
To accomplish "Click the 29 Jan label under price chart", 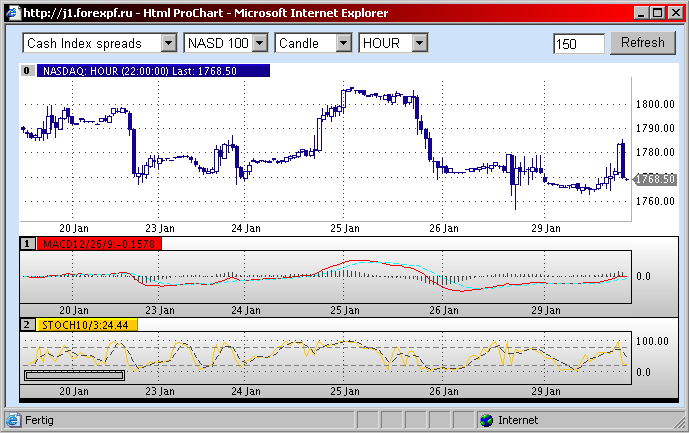I will (x=546, y=229).
